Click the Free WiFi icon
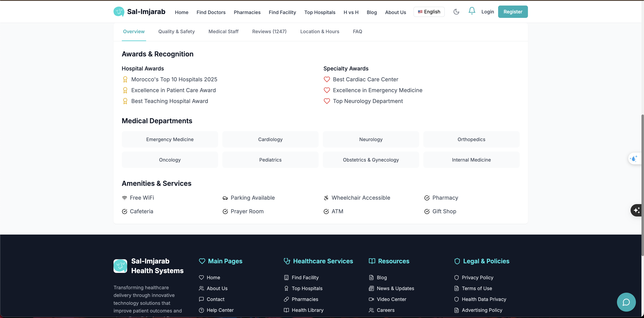Viewport: 644px width, 318px height. [x=125, y=198]
